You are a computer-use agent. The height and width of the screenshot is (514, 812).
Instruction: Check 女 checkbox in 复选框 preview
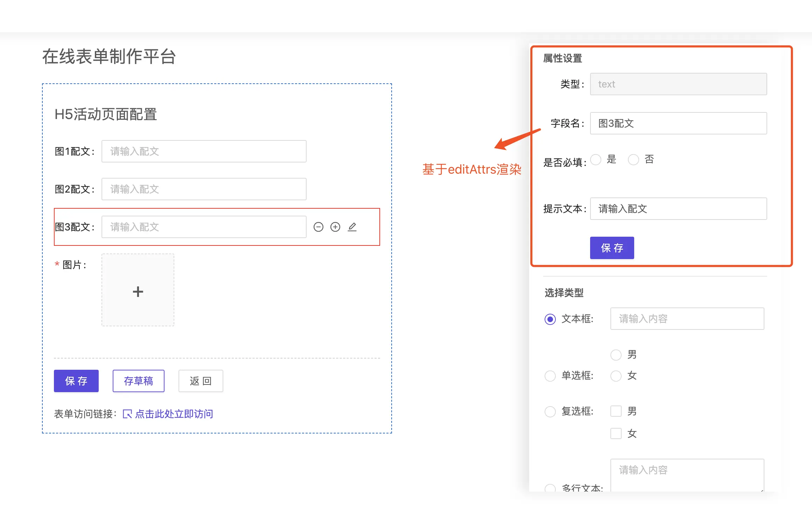coord(616,433)
